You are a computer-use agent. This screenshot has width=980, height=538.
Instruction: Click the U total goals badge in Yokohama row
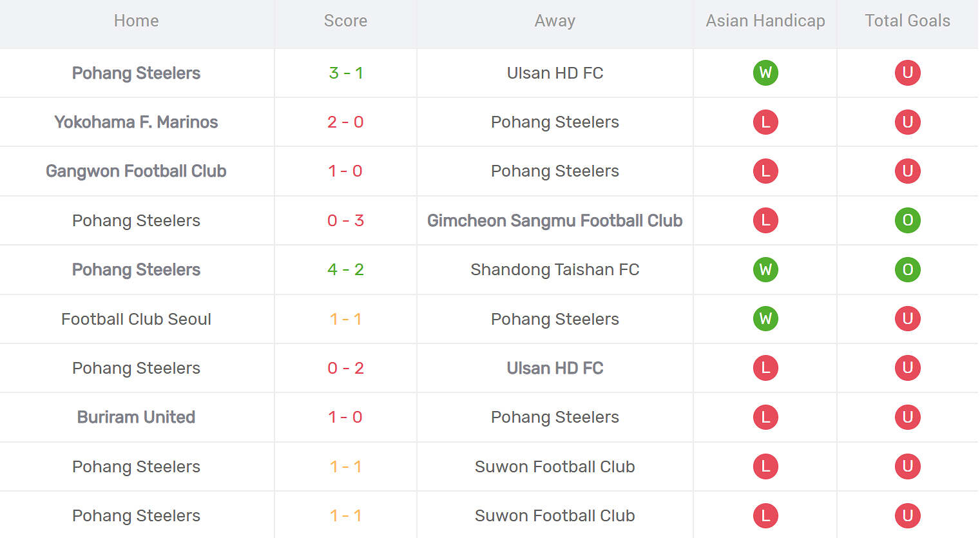click(x=907, y=122)
